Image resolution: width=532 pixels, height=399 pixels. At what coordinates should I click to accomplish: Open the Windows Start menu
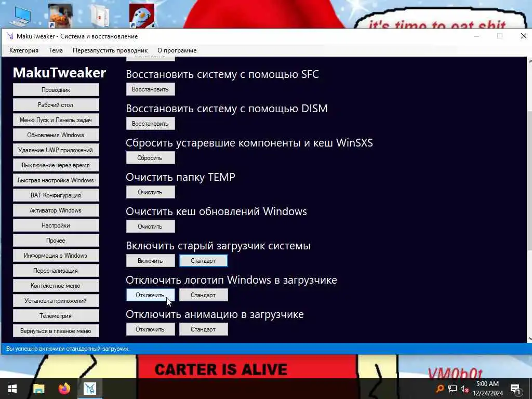12,389
